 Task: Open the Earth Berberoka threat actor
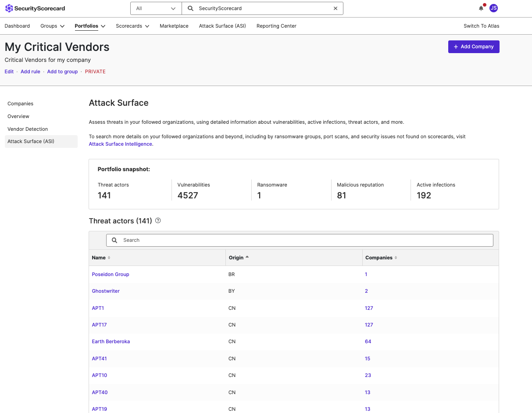(x=111, y=341)
